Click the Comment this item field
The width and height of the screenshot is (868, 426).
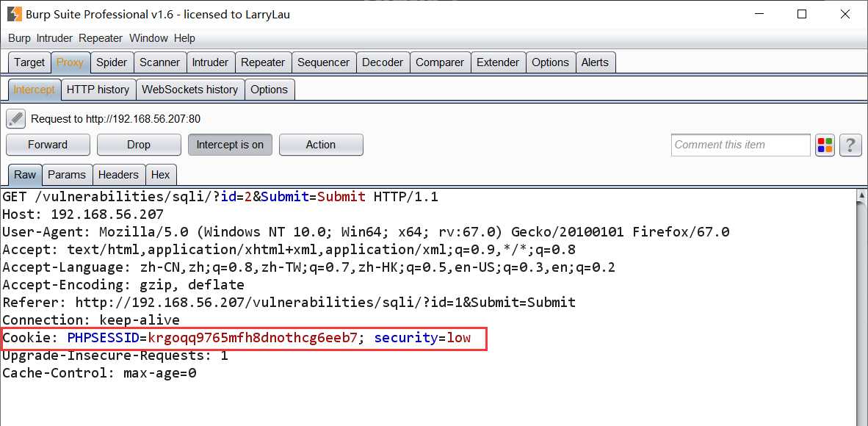pyautogui.click(x=741, y=145)
